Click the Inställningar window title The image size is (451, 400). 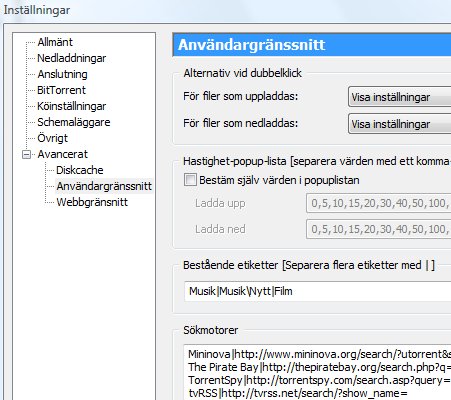coord(37,10)
